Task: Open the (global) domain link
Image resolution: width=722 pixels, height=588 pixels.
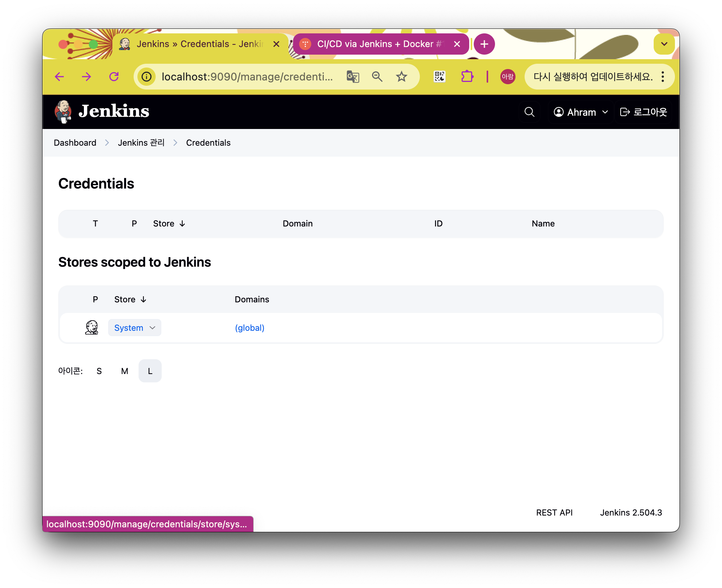Action: tap(249, 328)
